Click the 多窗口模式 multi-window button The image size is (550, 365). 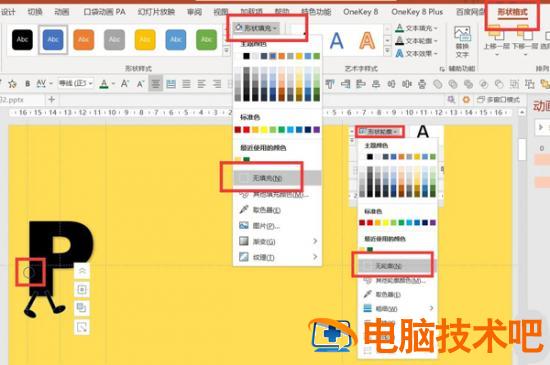(x=498, y=100)
